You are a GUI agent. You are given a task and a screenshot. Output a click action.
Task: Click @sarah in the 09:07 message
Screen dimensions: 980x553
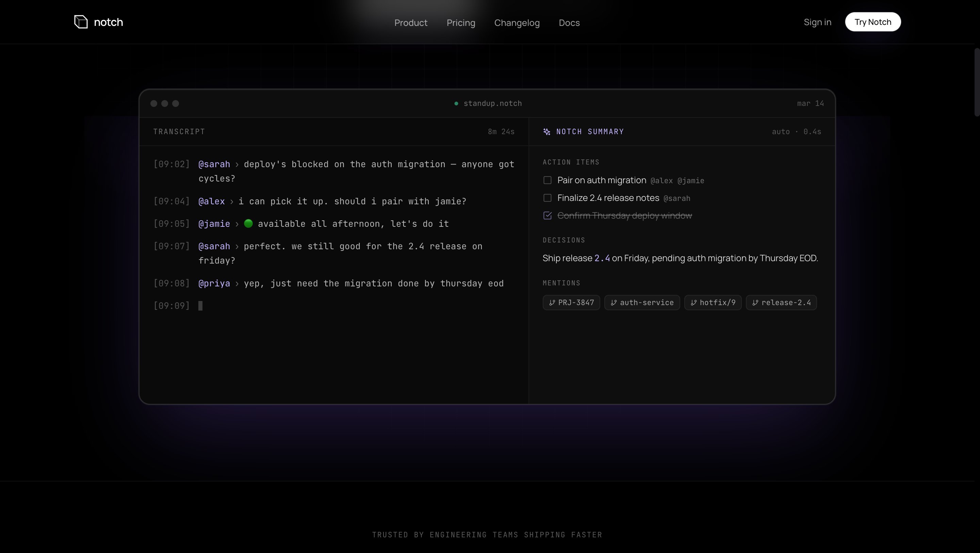click(x=214, y=246)
